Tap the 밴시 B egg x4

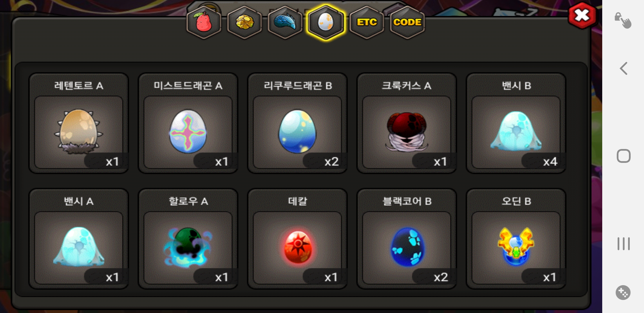516,123
